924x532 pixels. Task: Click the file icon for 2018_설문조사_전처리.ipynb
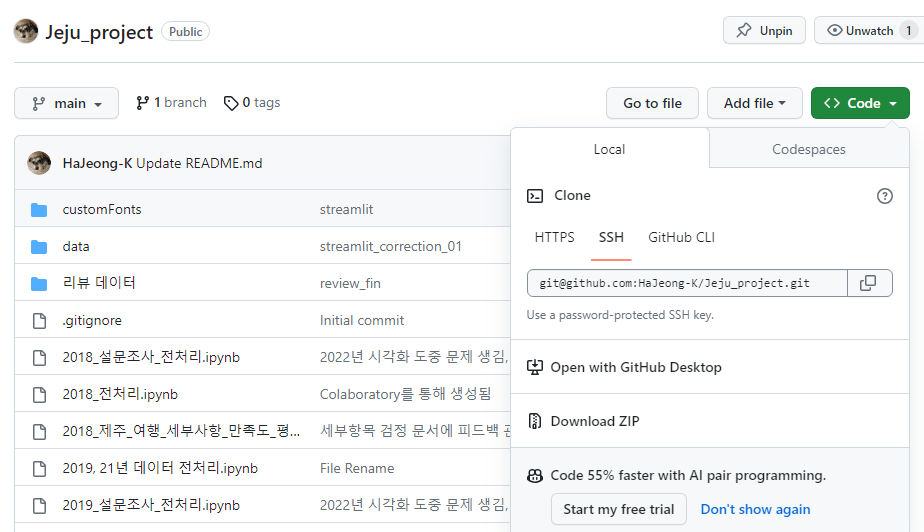click(39, 358)
